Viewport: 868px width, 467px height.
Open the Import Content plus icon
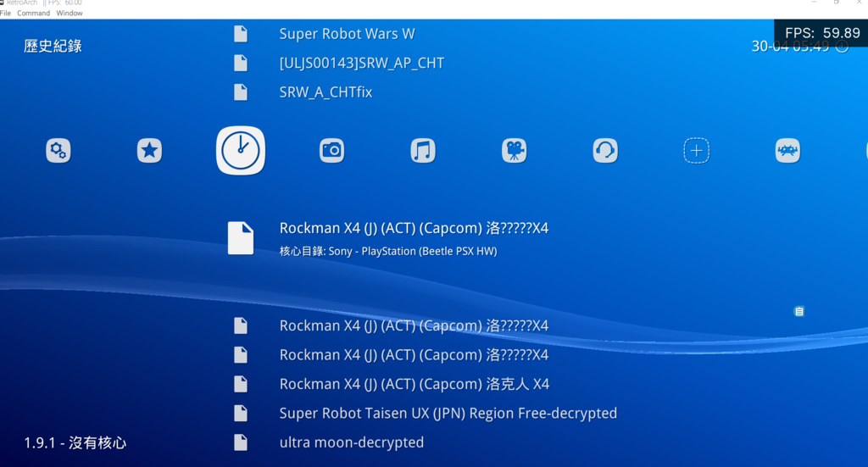697,151
